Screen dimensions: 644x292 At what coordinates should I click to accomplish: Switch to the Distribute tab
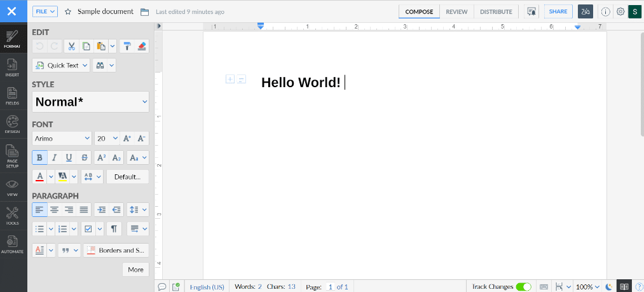click(x=496, y=11)
